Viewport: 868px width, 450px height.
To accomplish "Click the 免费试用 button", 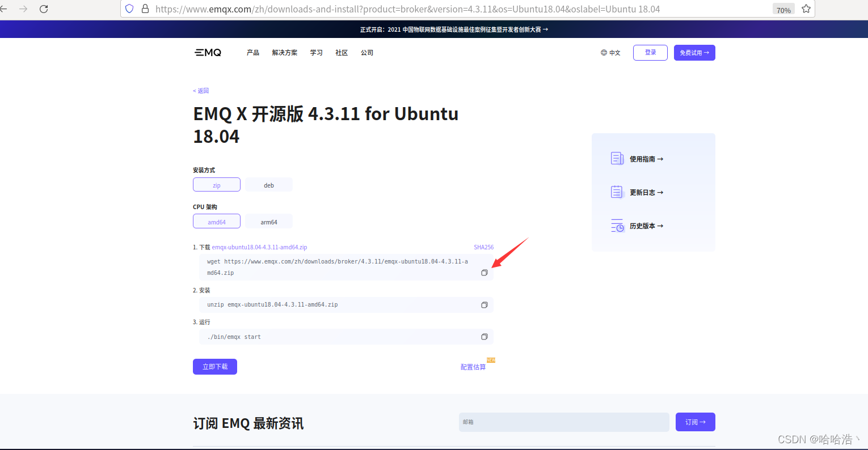I will pos(694,53).
